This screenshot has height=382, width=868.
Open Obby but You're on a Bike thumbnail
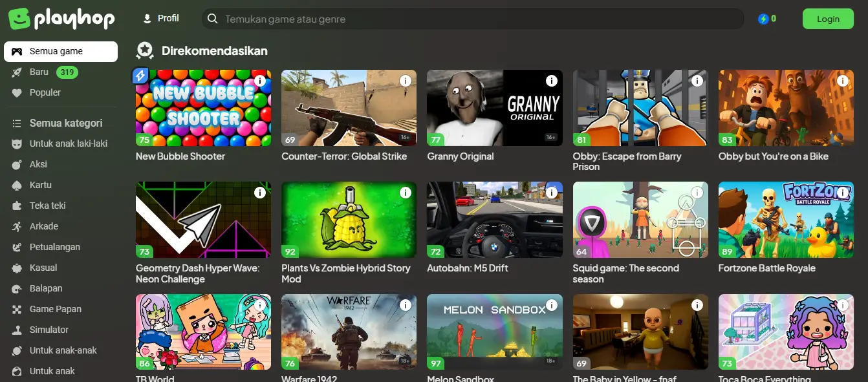[x=786, y=108]
